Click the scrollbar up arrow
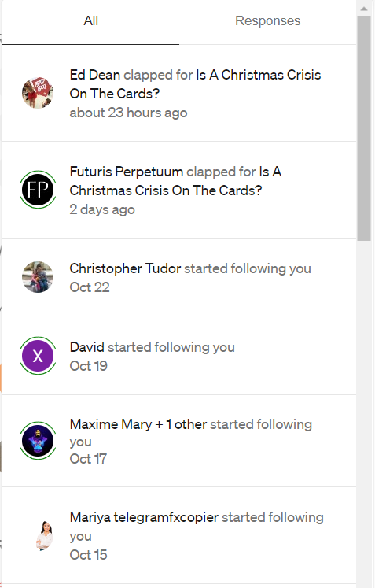Viewport: 375px width, 588px height. 364,8
